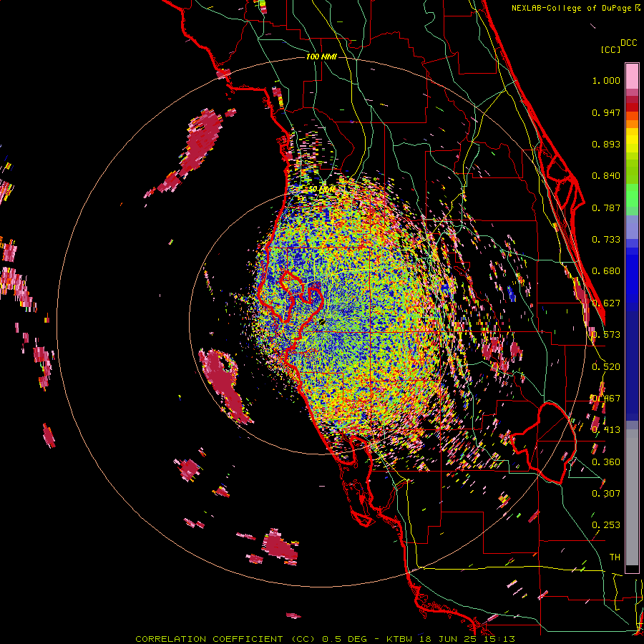Select the 0.680 color scale value

[606, 271]
